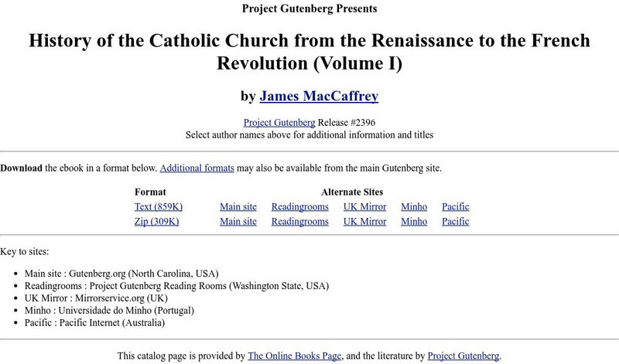Click the 'Alternate Sites' column header
The image size is (619, 364).
point(352,192)
